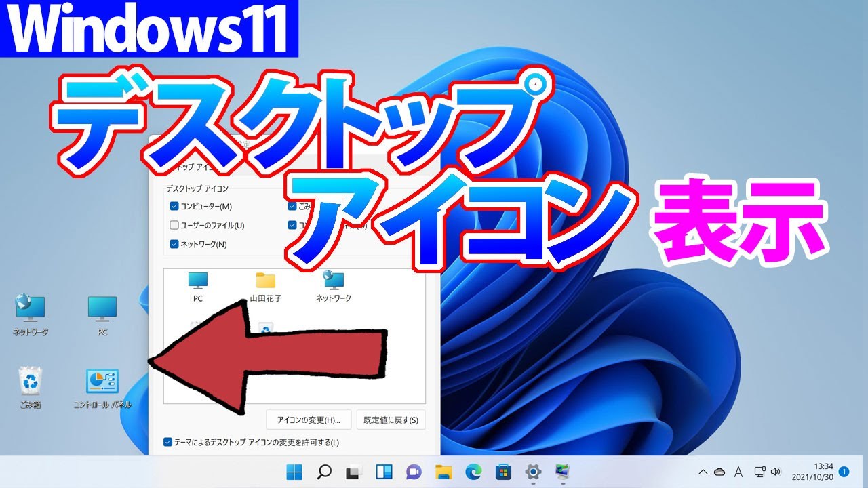Open File Explorer from the taskbar
The image size is (868, 488).
click(x=443, y=472)
